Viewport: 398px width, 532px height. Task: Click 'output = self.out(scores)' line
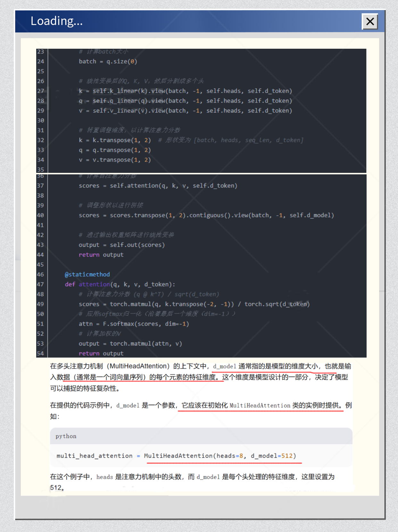(122, 245)
